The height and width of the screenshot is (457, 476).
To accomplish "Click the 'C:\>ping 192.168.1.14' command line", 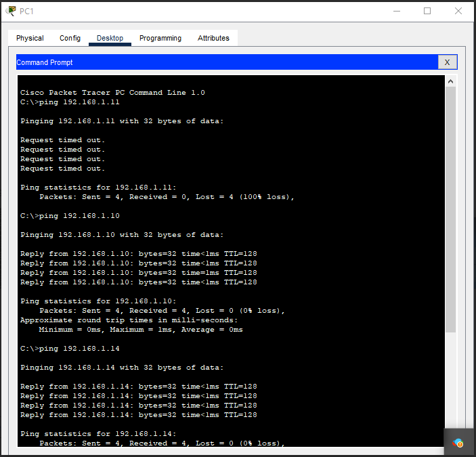I will 70,349.
